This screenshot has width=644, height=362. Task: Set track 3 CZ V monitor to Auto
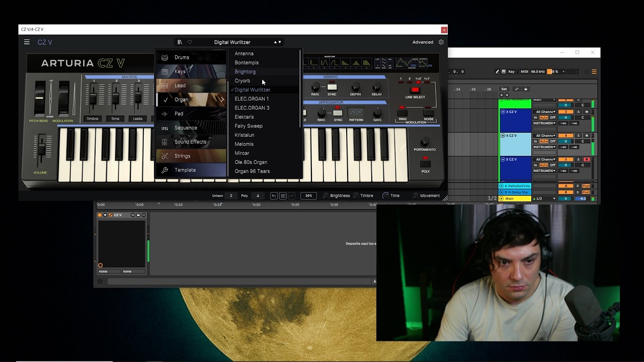click(543, 118)
